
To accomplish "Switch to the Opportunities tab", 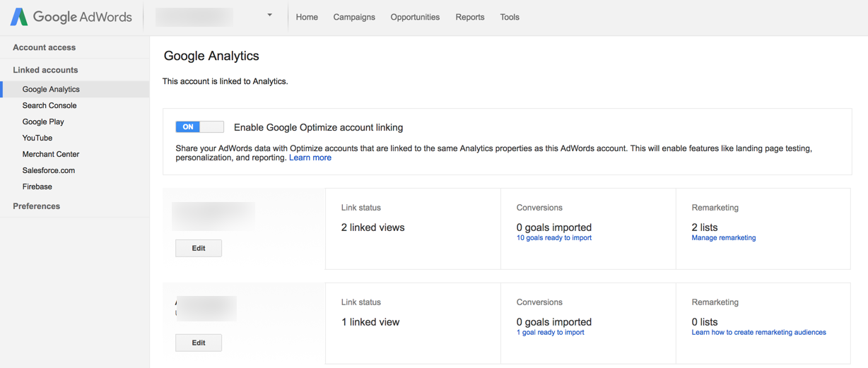I will 415,17.
